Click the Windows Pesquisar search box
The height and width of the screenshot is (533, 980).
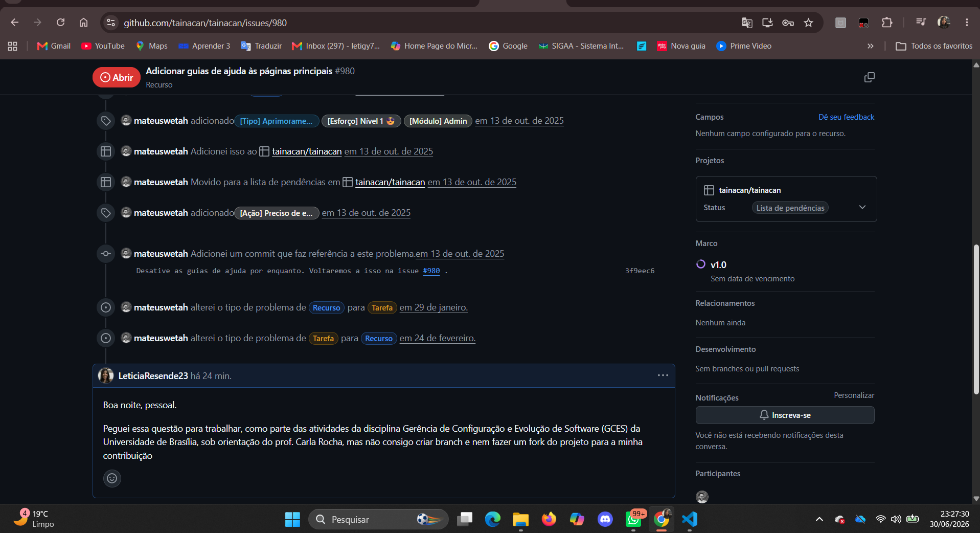378,519
